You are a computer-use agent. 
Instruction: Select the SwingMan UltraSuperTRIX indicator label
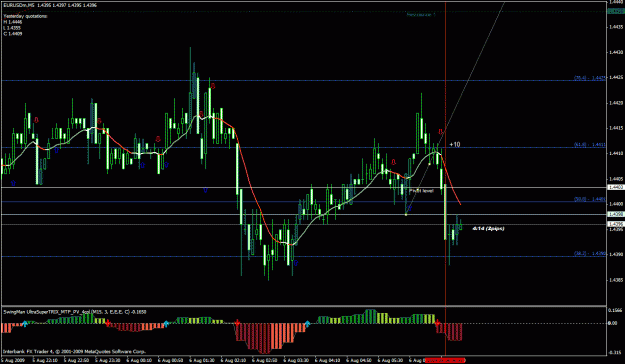pos(75,312)
